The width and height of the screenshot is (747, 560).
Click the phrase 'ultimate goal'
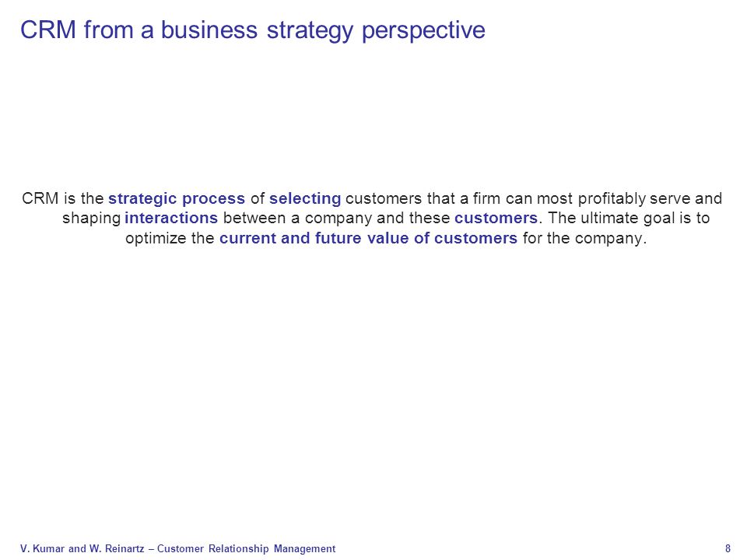pyautogui.click(x=626, y=218)
